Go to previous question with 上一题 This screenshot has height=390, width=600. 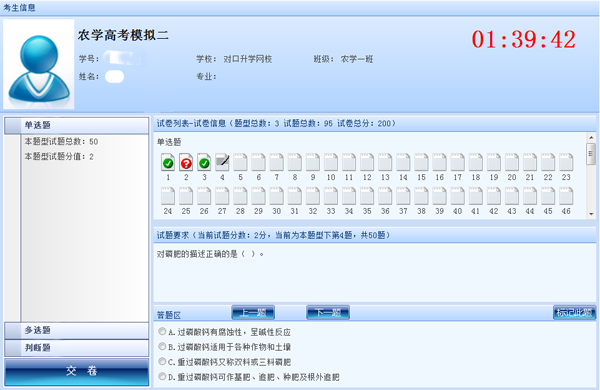pyautogui.click(x=253, y=313)
